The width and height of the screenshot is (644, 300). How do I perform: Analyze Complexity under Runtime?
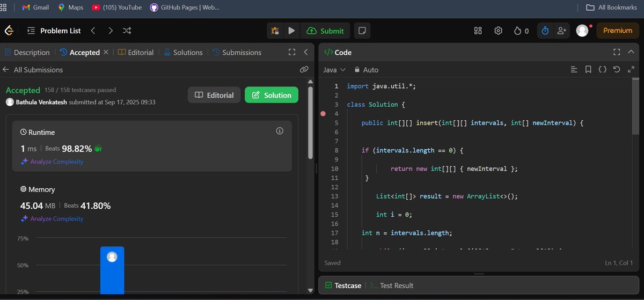click(52, 162)
